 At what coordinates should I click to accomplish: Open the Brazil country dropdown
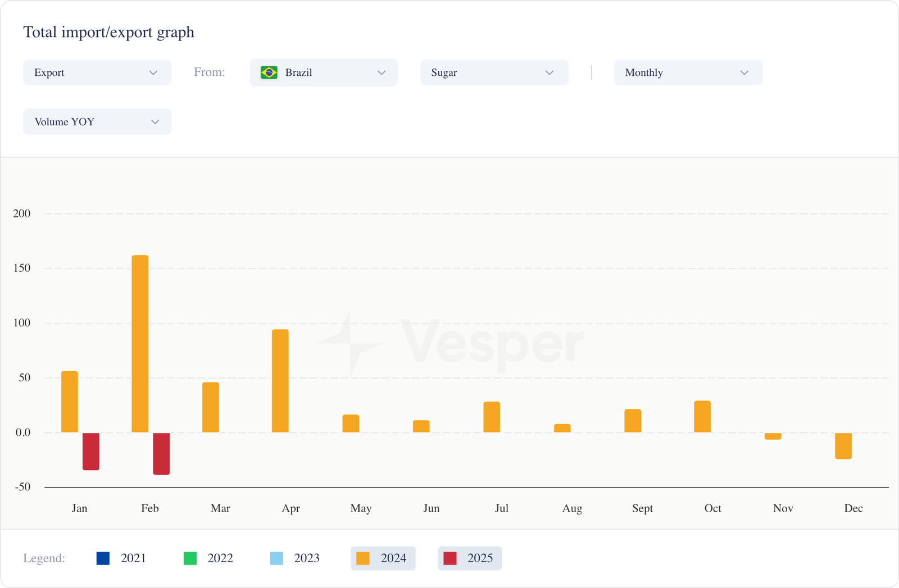[x=324, y=72]
